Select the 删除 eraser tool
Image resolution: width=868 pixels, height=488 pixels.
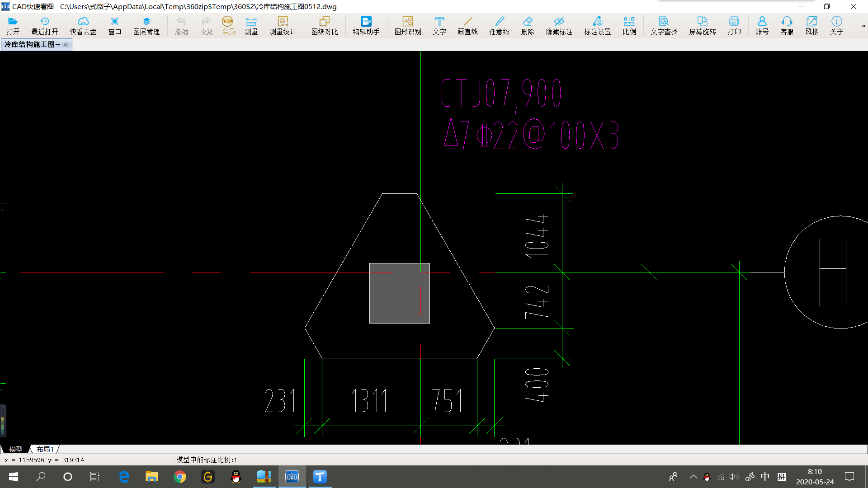click(x=528, y=26)
